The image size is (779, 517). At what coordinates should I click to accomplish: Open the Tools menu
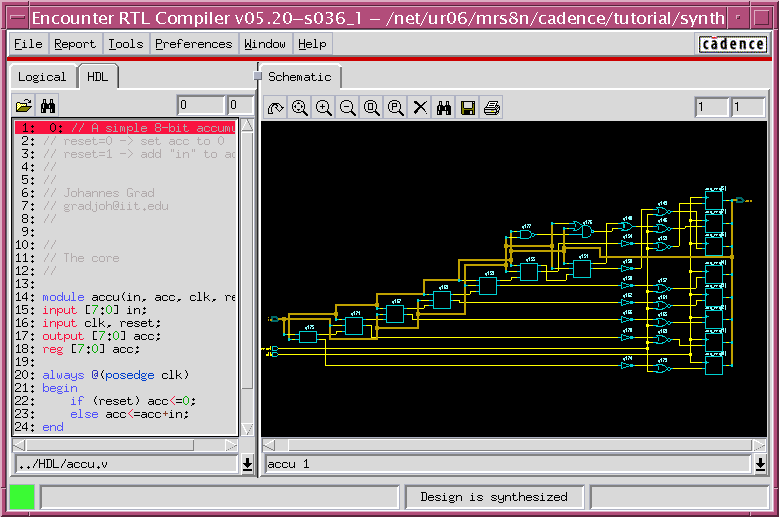[126, 44]
